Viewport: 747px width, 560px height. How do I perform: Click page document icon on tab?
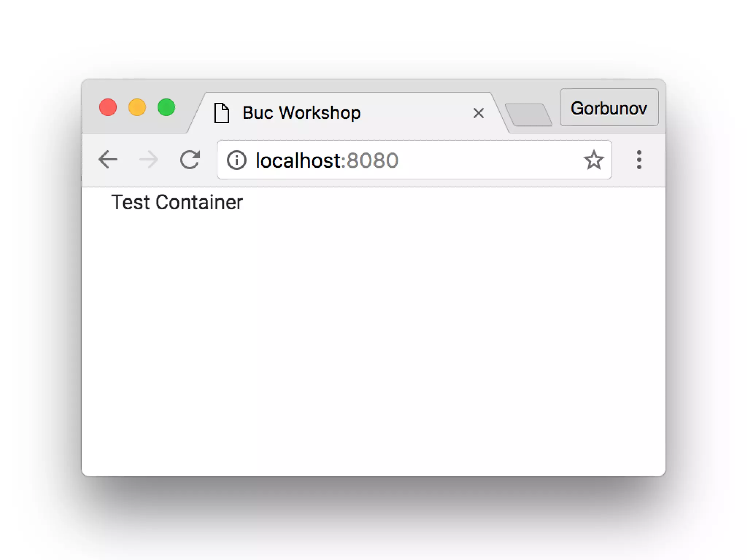[221, 113]
